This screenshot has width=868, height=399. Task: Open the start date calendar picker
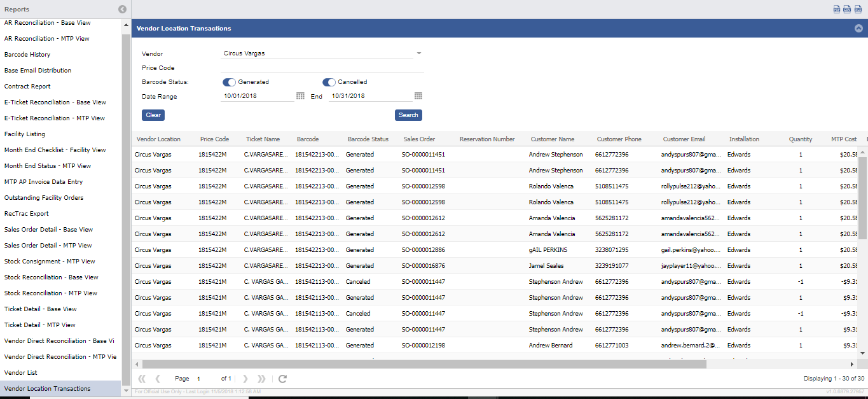[x=300, y=96]
